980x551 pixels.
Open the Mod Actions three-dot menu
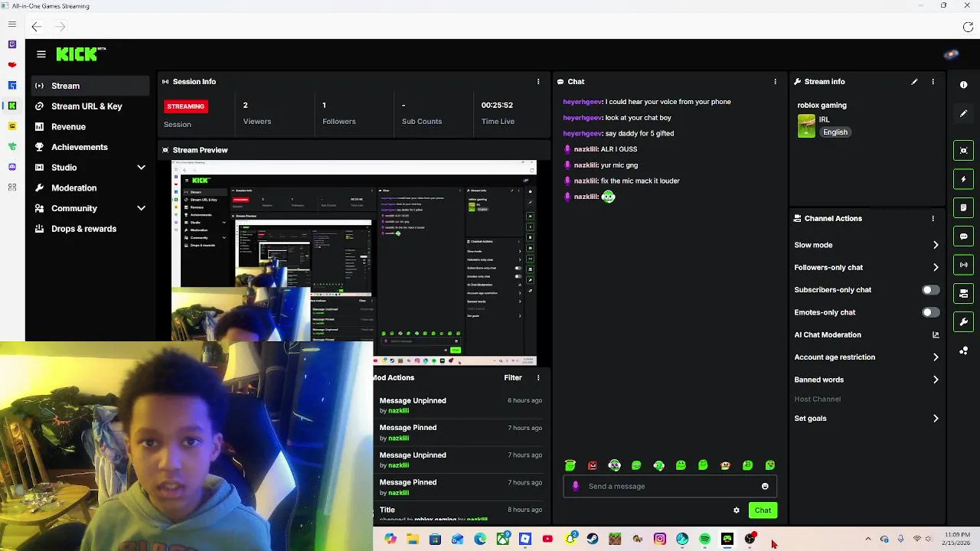538,378
